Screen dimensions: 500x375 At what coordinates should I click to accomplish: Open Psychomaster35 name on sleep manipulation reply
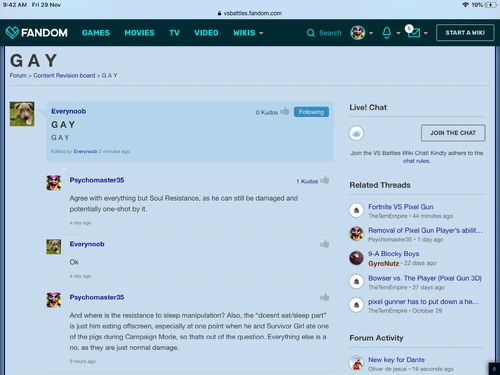pyautogui.click(x=97, y=297)
